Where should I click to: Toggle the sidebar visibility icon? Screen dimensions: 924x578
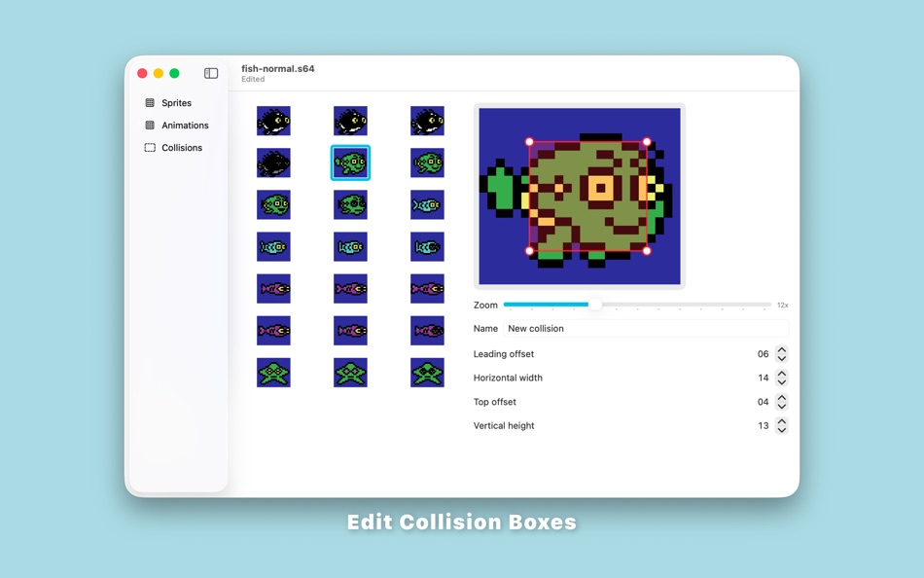tap(210, 72)
